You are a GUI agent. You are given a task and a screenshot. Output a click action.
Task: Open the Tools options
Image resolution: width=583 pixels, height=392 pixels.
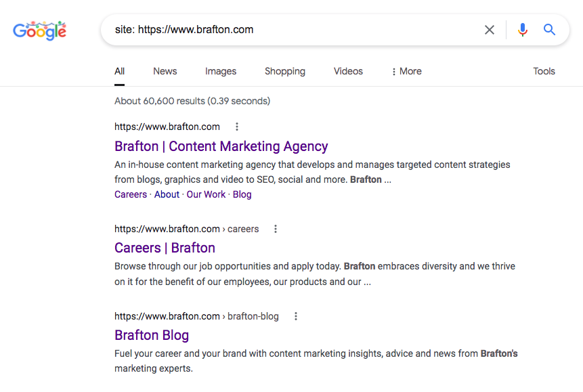(x=544, y=71)
